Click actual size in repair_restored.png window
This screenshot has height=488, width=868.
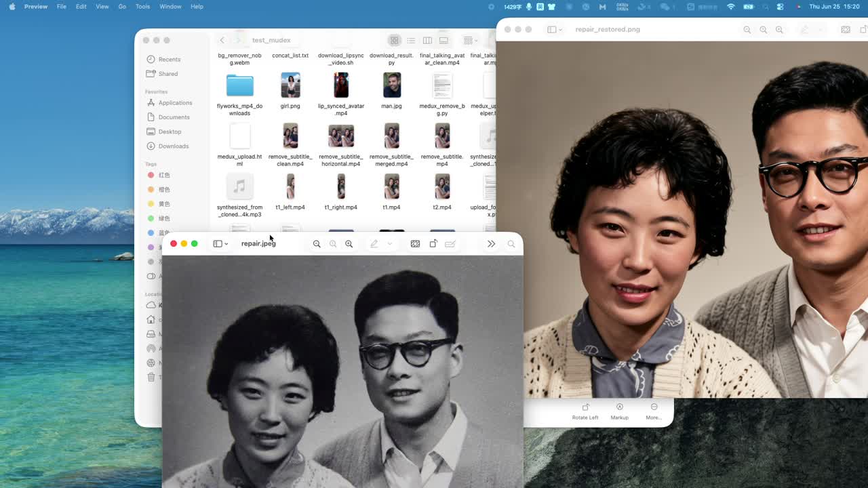(x=764, y=30)
